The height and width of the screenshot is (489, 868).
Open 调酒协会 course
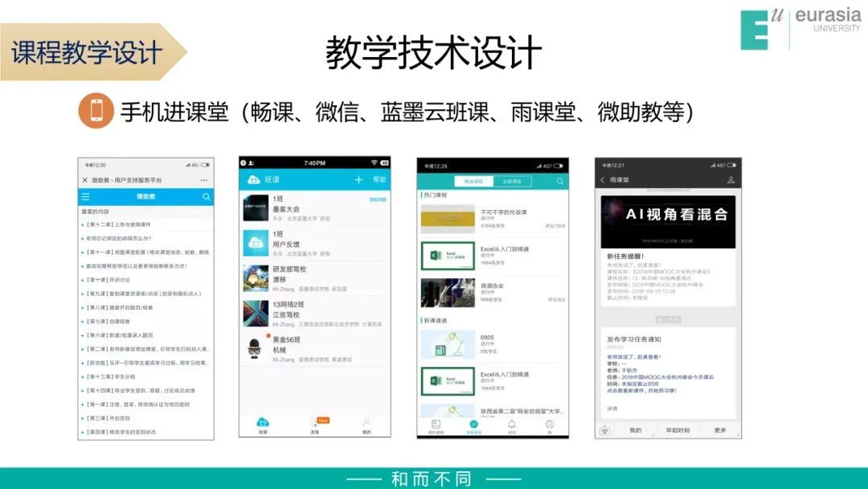tap(493, 293)
